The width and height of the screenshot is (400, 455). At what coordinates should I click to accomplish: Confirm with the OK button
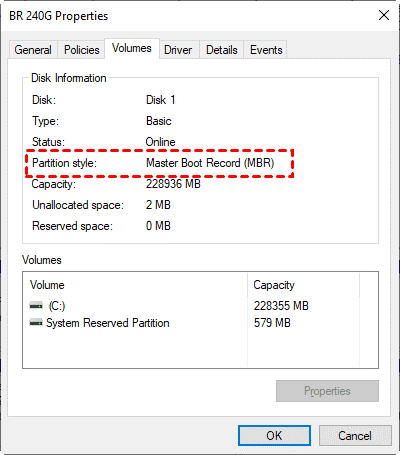tap(274, 435)
